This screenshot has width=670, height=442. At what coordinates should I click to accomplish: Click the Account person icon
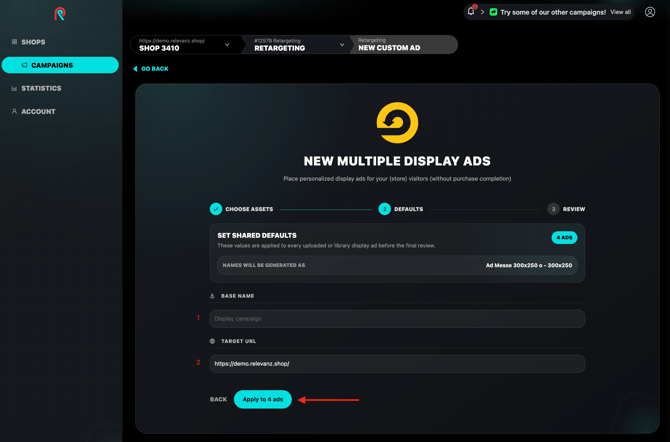tap(14, 111)
